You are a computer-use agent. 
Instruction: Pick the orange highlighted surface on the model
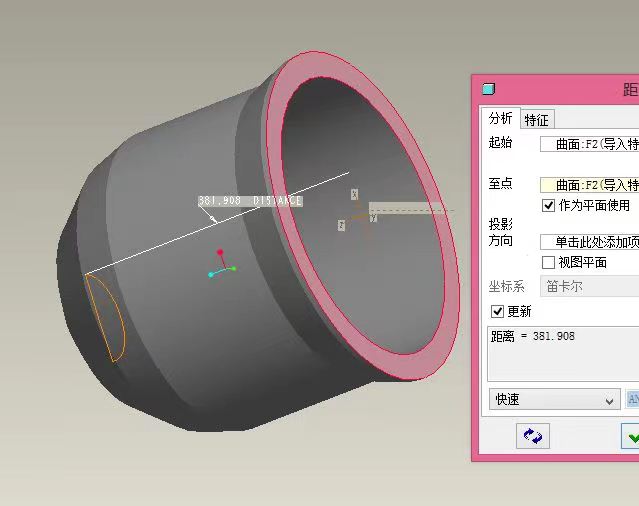click(x=104, y=318)
